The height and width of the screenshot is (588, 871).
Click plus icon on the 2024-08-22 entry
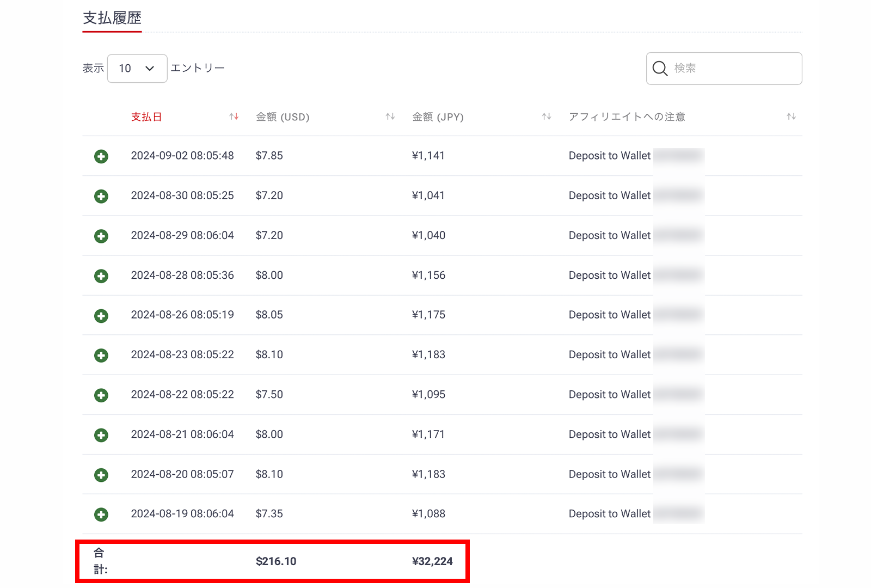(x=101, y=395)
